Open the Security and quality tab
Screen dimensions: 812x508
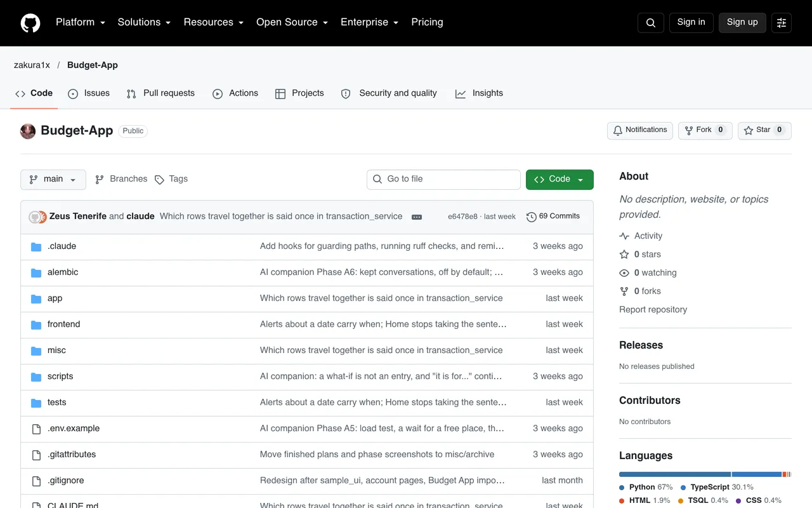point(389,93)
